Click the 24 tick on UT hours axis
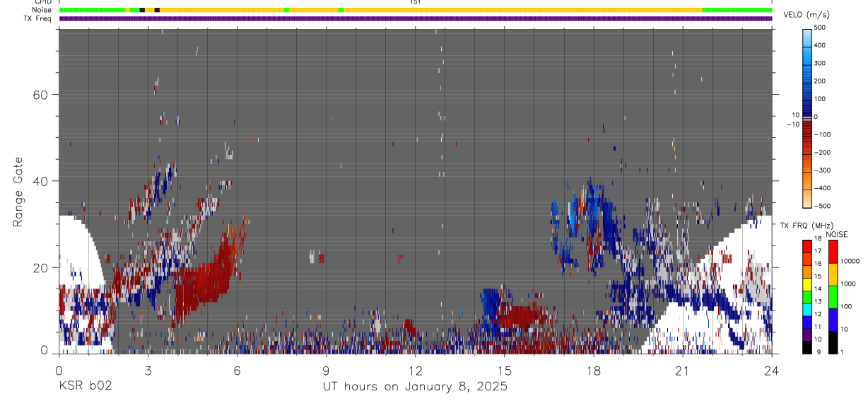 pyautogui.click(x=772, y=370)
